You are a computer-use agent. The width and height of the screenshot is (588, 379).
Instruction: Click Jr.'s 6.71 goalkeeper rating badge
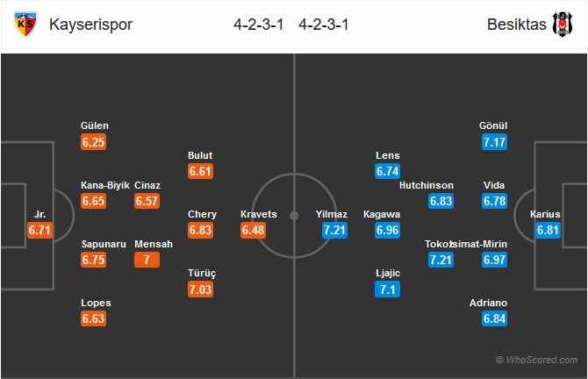39,230
